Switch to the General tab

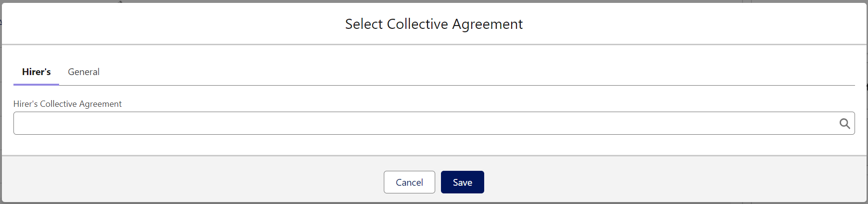pyautogui.click(x=84, y=72)
